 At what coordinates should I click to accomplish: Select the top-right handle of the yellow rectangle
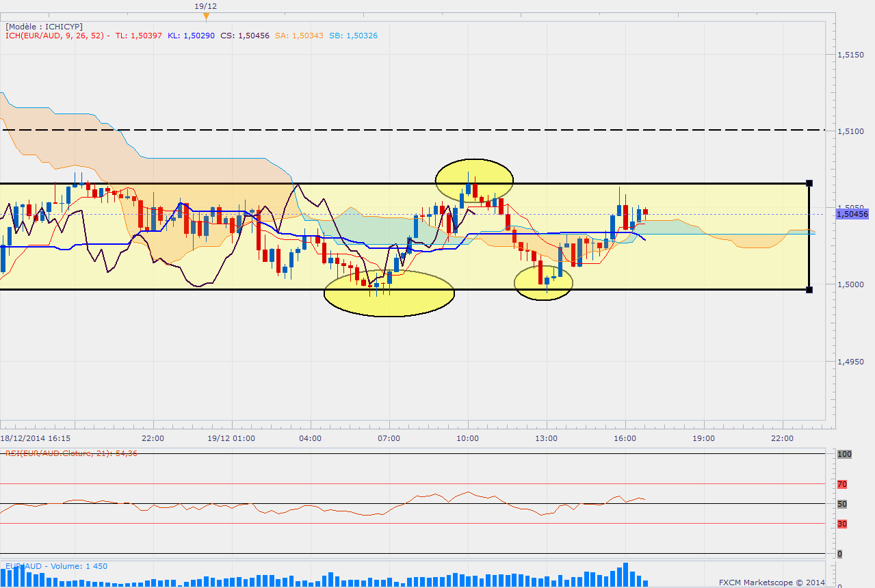click(x=809, y=183)
